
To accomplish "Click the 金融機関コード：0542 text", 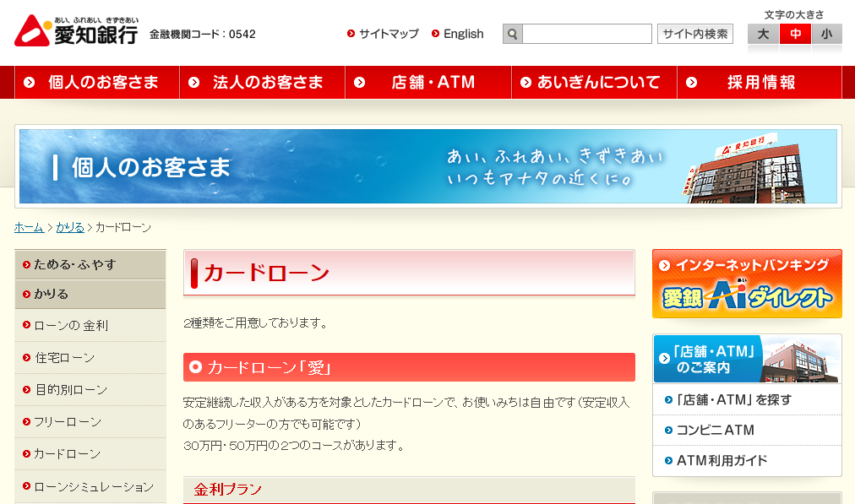I will (x=202, y=35).
